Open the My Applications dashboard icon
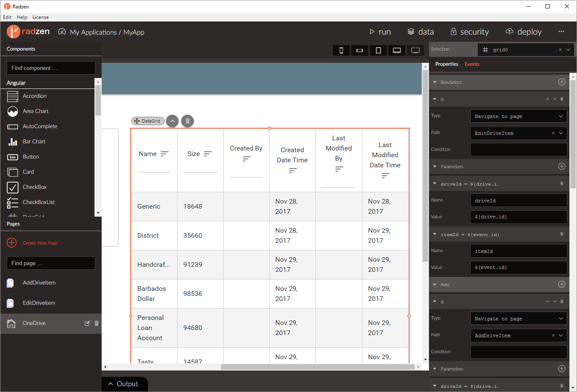Image resolution: width=577 pixels, height=392 pixels. [x=62, y=32]
